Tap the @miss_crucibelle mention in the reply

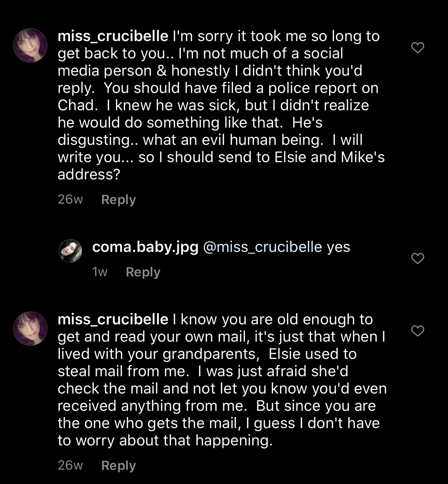point(263,247)
